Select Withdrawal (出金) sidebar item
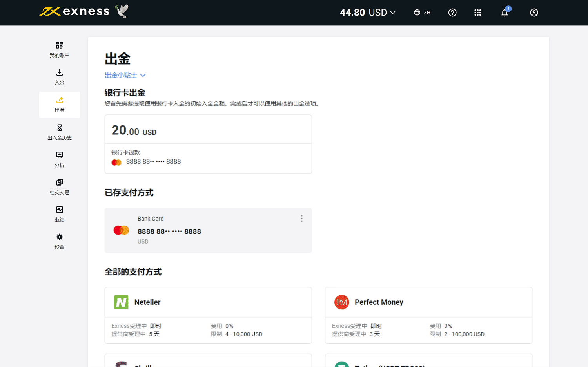This screenshot has height=367, width=588. [x=60, y=105]
